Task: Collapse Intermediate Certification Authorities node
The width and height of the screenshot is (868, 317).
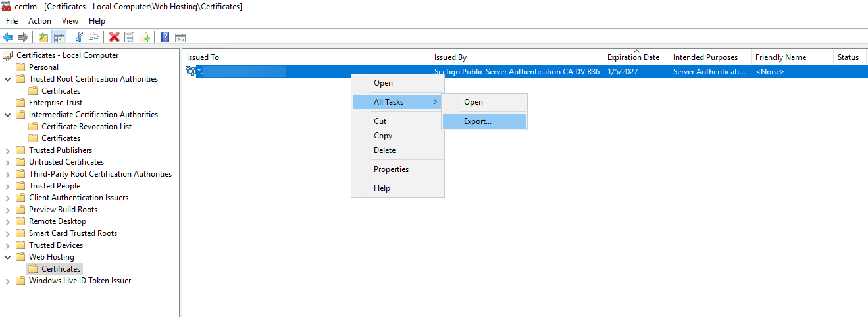Action: (x=8, y=115)
